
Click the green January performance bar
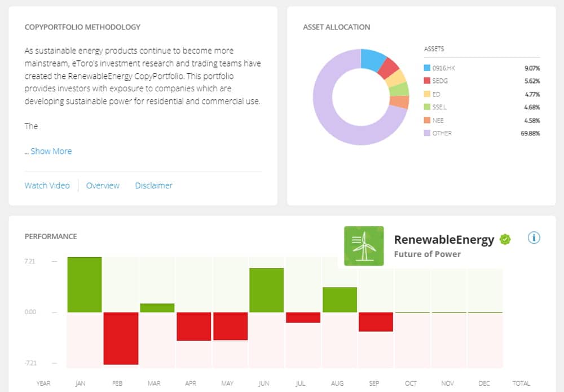(x=85, y=285)
